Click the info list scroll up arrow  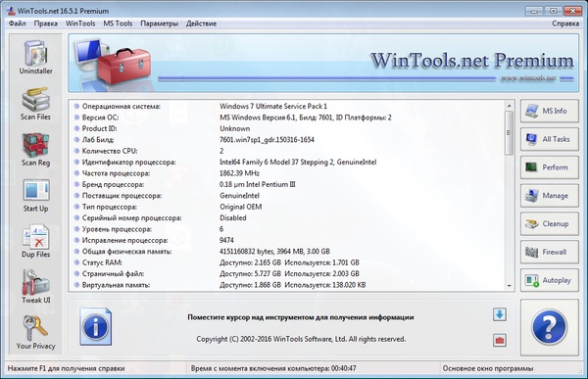click(509, 106)
